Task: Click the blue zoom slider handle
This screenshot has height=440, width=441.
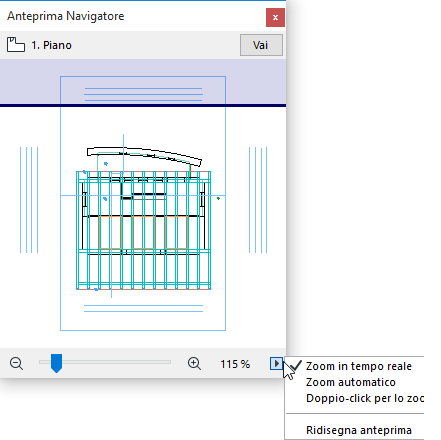Action: point(56,363)
